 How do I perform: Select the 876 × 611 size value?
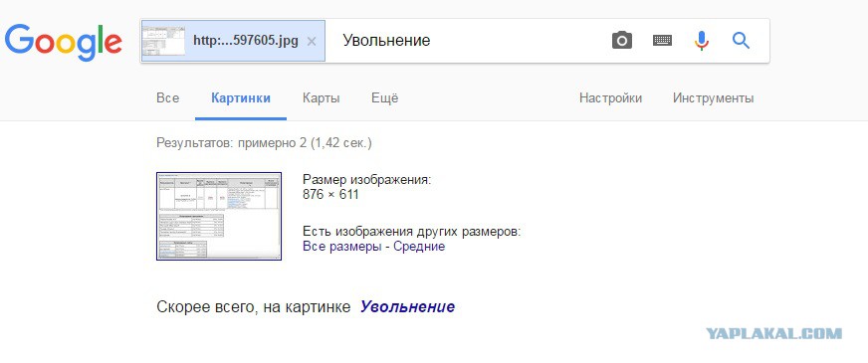pos(331,195)
